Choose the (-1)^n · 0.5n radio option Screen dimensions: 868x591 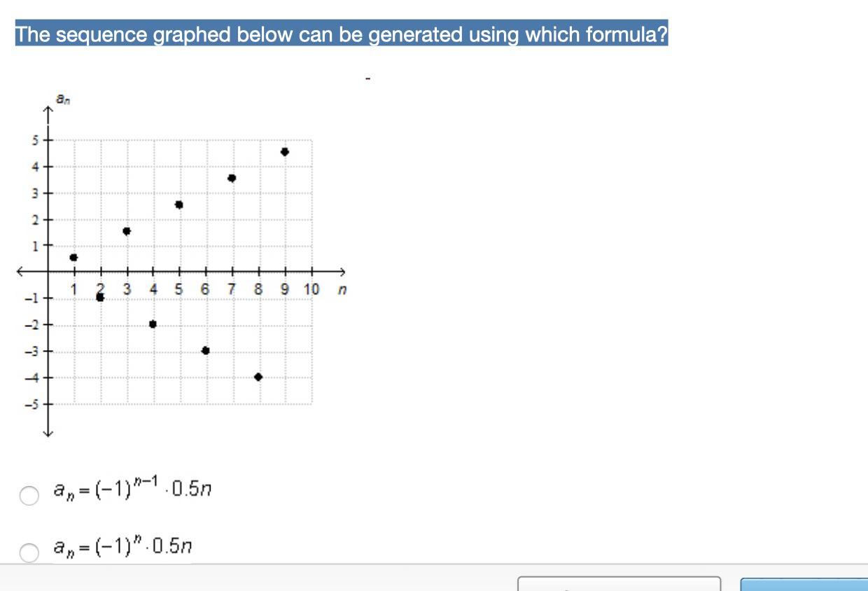coord(29,553)
